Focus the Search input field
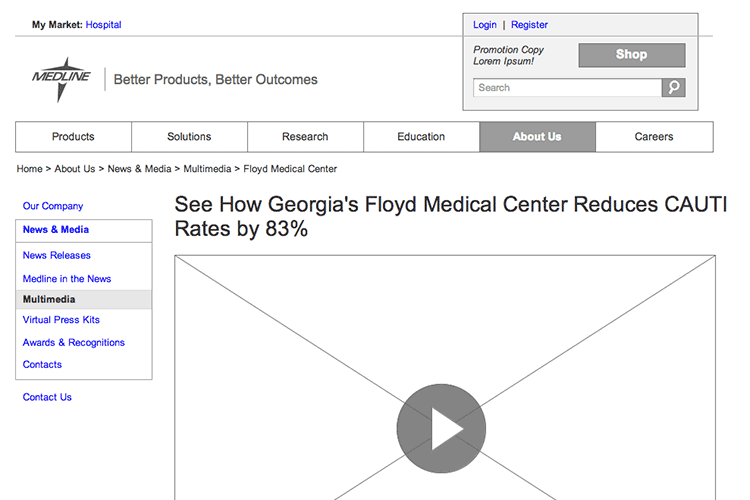This screenshot has width=750, height=500. [567, 88]
